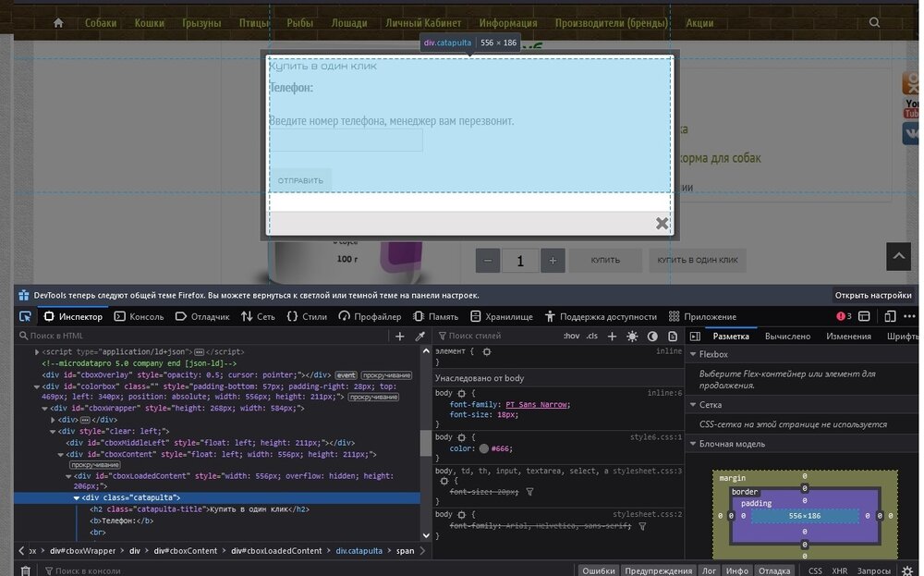Collapse the div.catapulta tree node
Viewport: 924px width, 576px height.
pos(77,498)
